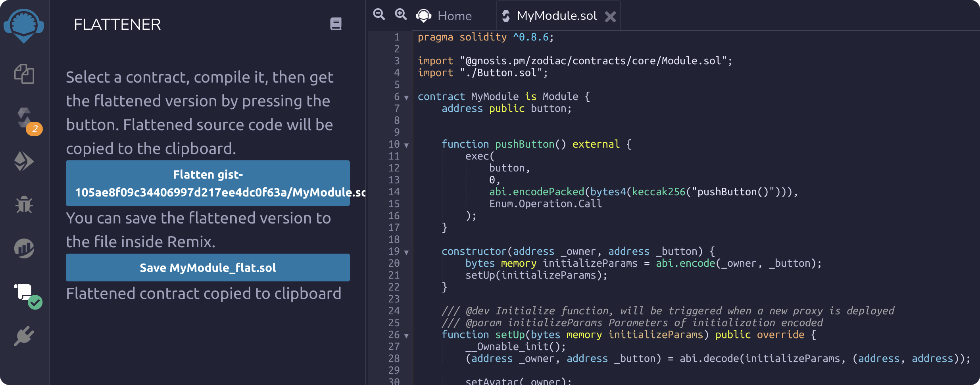Click Save MyModule_flat.sol button
980x385 pixels.
[208, 268]
